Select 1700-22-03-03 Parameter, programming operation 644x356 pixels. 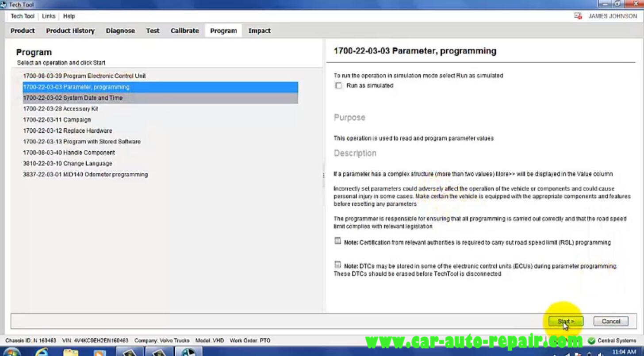coord(160,87)
